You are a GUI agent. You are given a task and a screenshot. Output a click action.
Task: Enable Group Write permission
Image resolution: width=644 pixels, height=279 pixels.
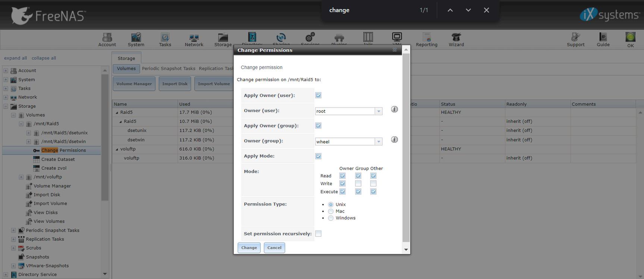[x=358, y=183]
